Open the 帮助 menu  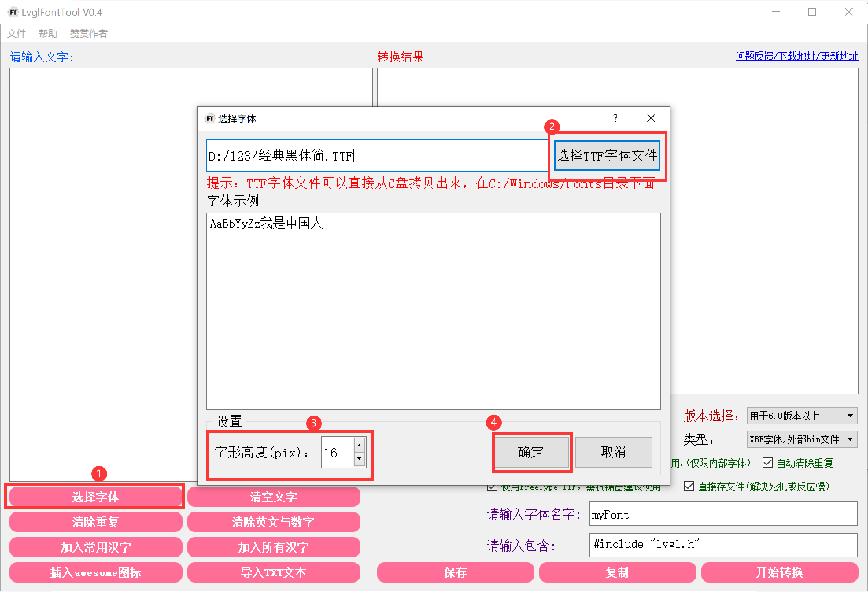tap(48, 33)
